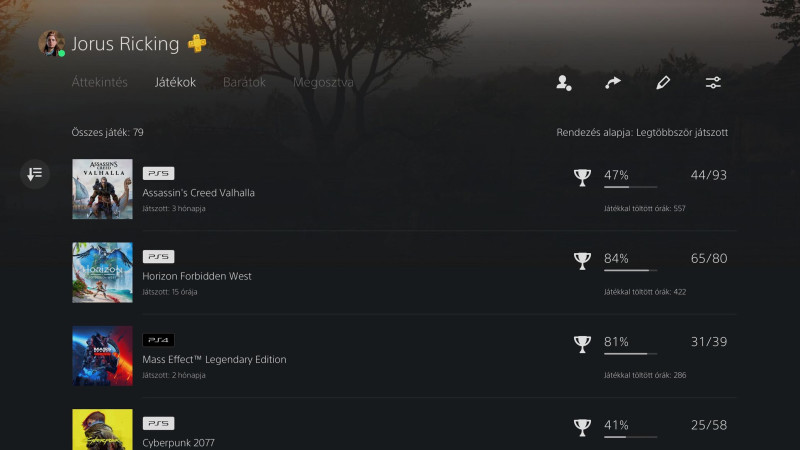Click the Cyberpunk 2077 trophy icon

582,428
